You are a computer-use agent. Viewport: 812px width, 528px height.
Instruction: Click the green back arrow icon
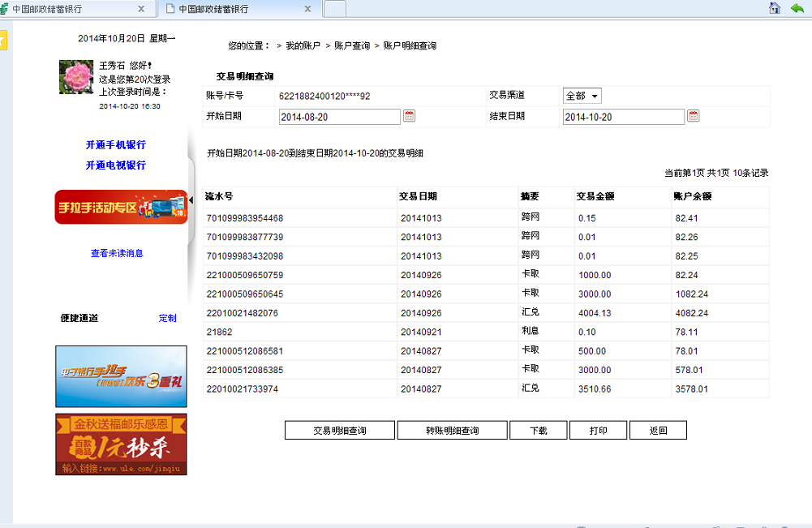click(797, 8)
